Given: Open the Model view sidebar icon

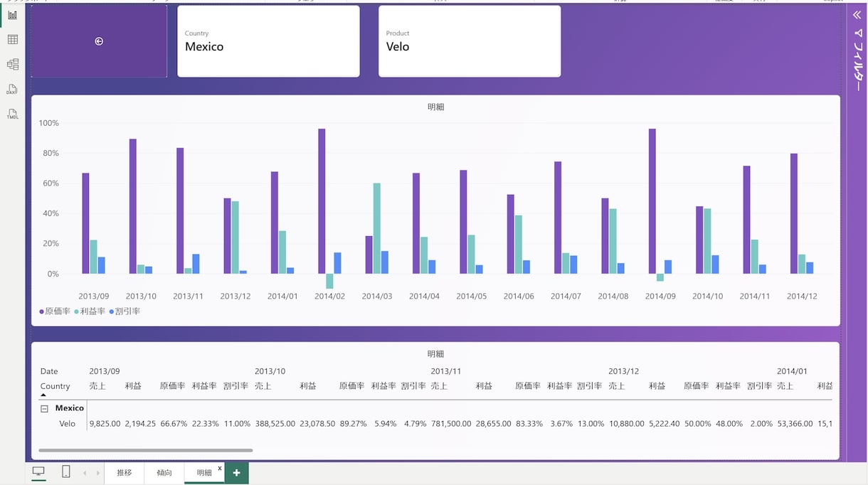Looking at the screenshot, I should pyautogui.click(x=12, y=65).
